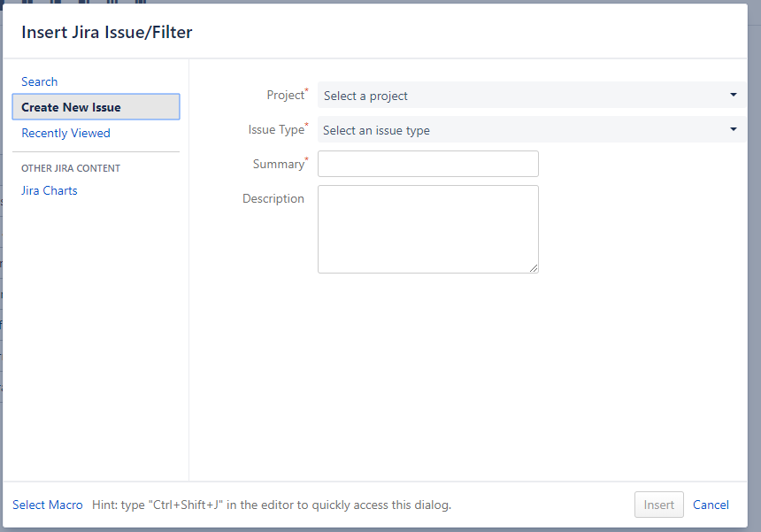Image resolution: width=761 pixels, height=532 pixels.
Task: Click the Insert Jira Issue/Filter dialog title
Action: [107, 32]
